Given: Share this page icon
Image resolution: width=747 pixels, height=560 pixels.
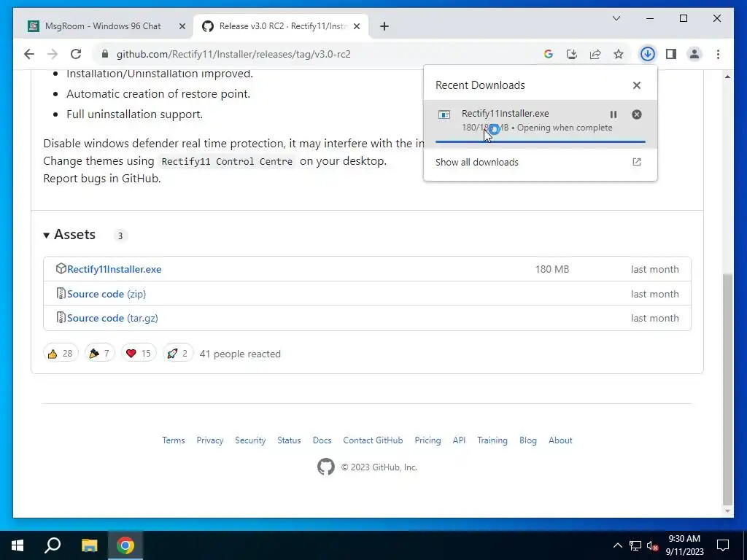Looking at the screenshot, I should (595, 54).
